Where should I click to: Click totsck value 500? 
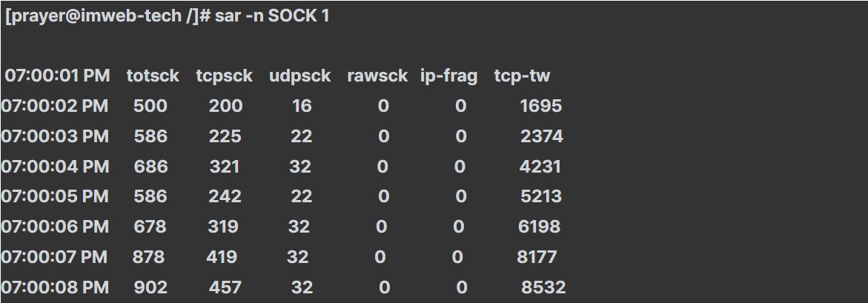pos(150,106)
